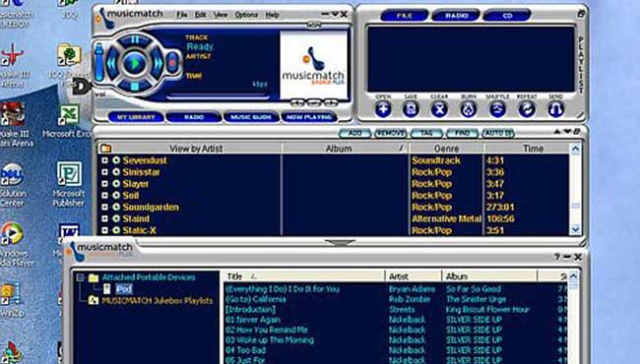Viewport: 640px width, 364px height.
Task: Select track '02 How You Remind Me'
Action: click(266, 330)
